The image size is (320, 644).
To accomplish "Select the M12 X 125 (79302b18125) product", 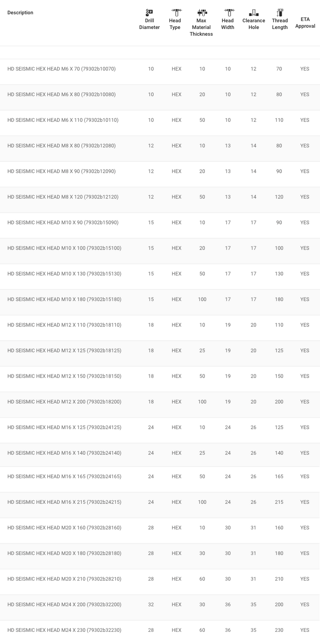I will point(160,351).
